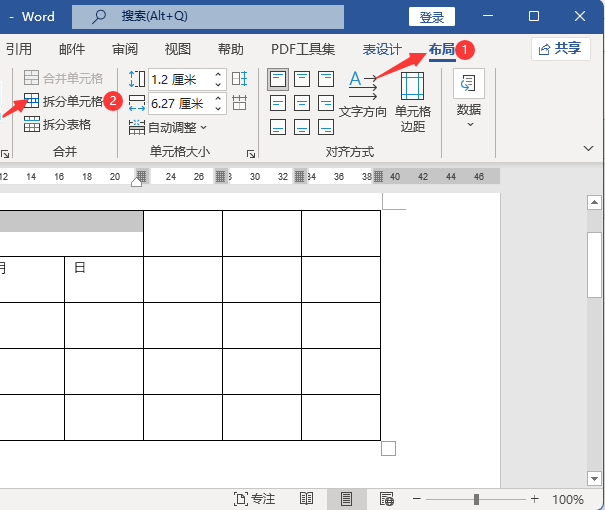Click the table cell containing 日
The height and width of the screenshot is (510, 605).
click(x=104, y=279)
